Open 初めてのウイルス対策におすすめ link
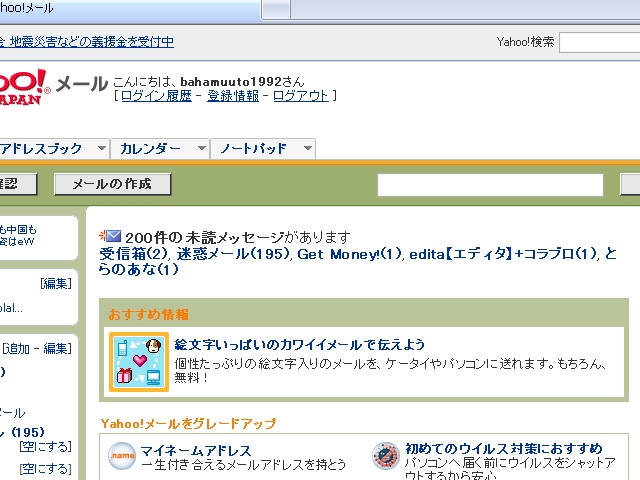 [504, 449]
